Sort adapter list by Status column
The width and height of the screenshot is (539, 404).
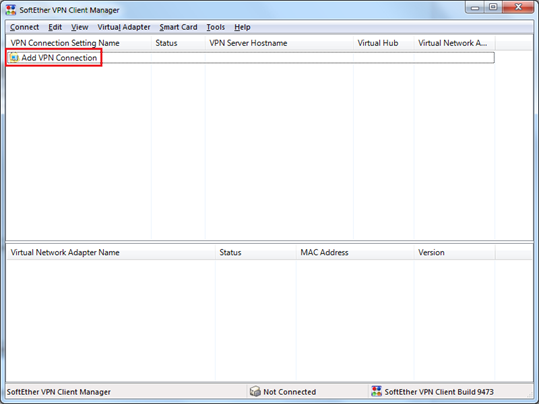tap(256, 252)
